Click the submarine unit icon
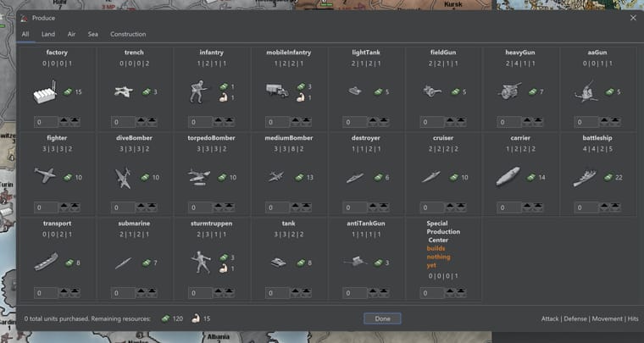 (x=123, y=263)
